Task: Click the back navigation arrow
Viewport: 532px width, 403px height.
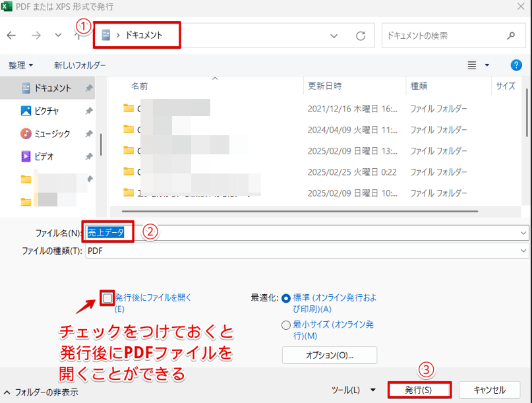Action: point(12,35)
